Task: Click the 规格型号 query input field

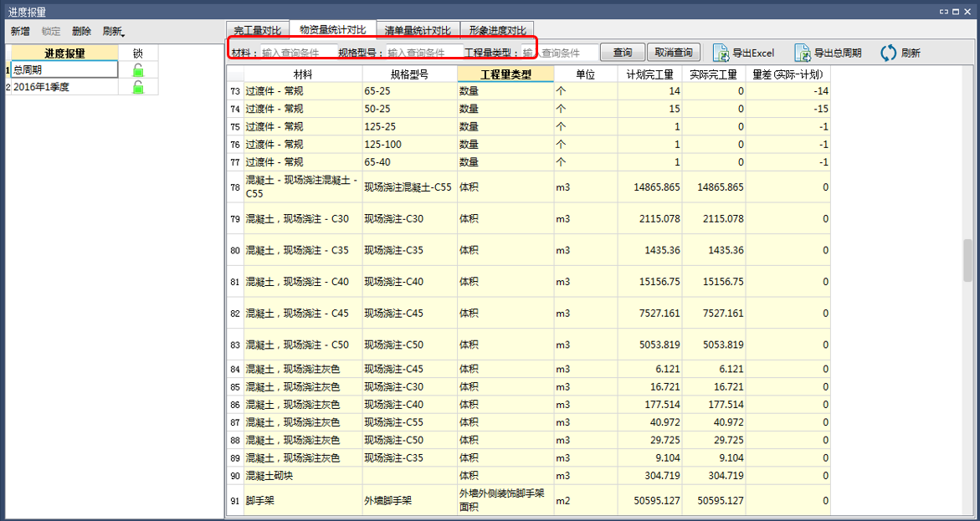Action: tap(425, 53)
